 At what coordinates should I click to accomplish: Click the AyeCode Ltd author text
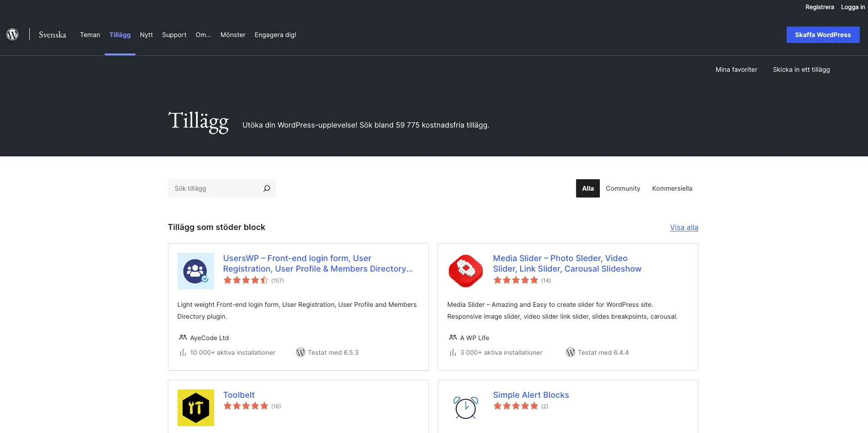[210, 338]
